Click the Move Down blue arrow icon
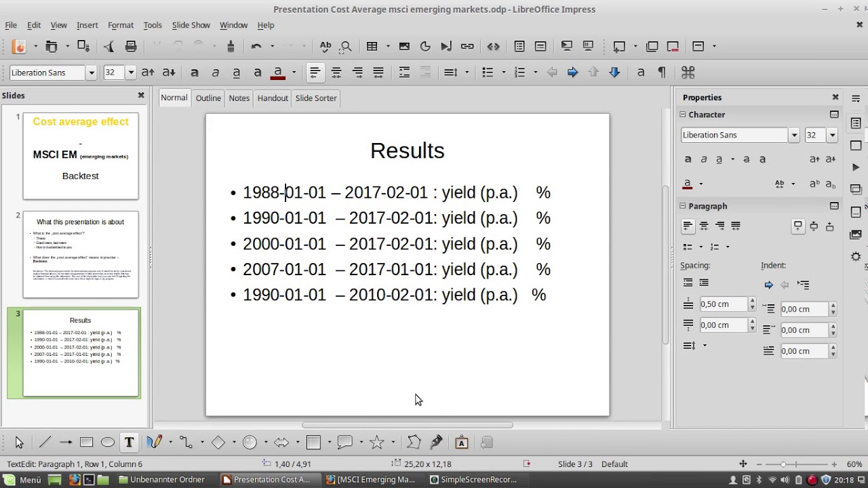 (x=614, y=73)
